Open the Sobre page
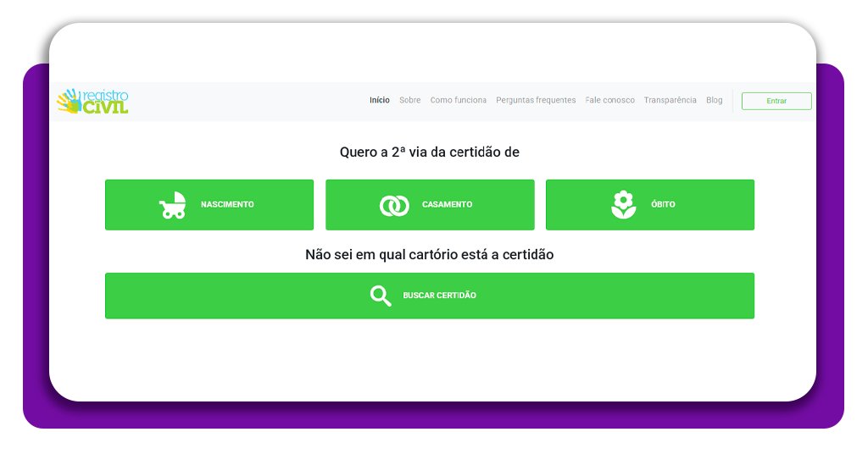The width and height of the screenshot is (868, 454). point(409,100)
